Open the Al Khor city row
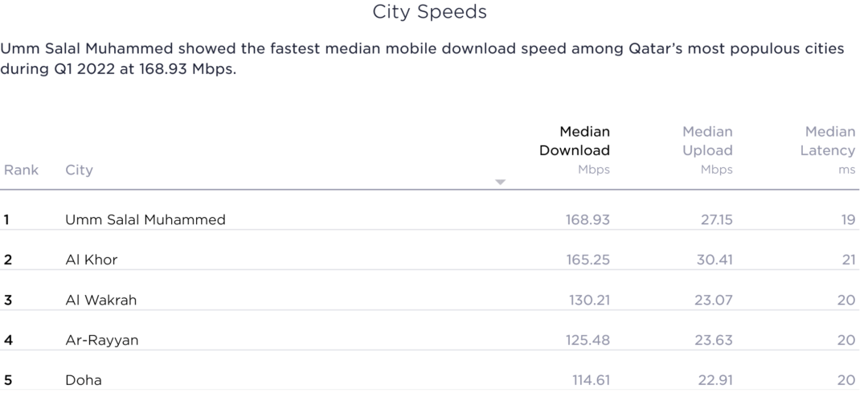The height and width of the screenshot is (393, 868). [91, 260]
